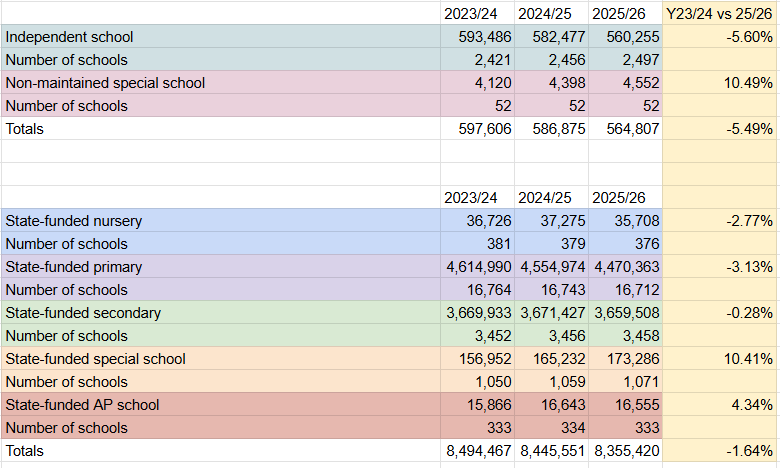Click the 593,486 independent school cell
Viewport: 780px width, 468px height.
pyautogui.click(x=478, y=37)
